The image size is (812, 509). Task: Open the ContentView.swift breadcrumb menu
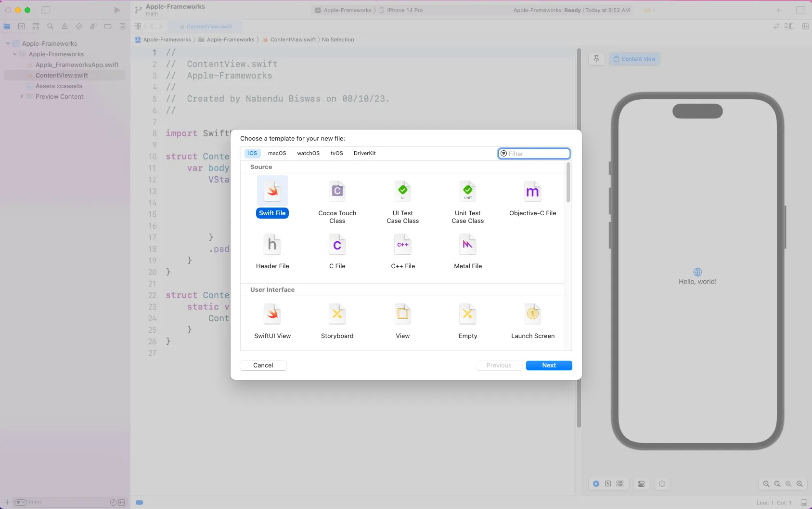click(289, 39)
